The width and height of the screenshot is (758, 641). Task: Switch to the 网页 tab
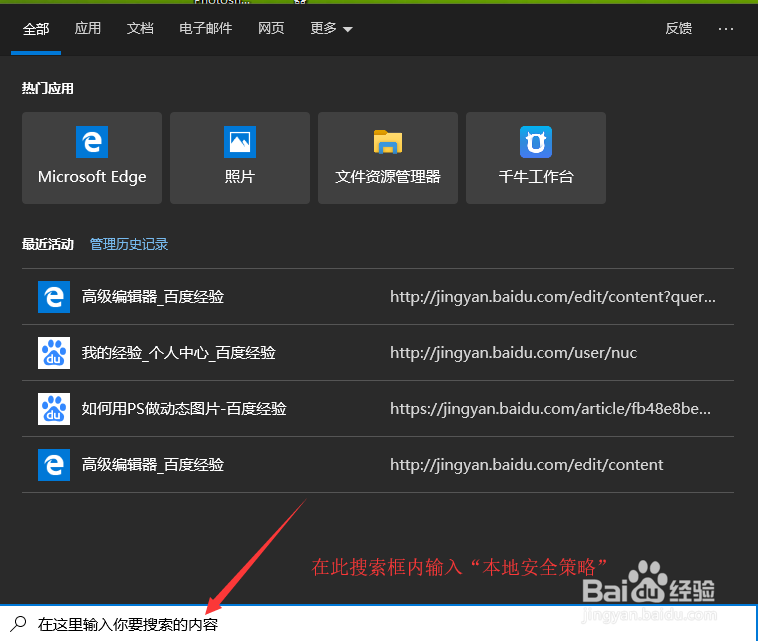point(271,28)
